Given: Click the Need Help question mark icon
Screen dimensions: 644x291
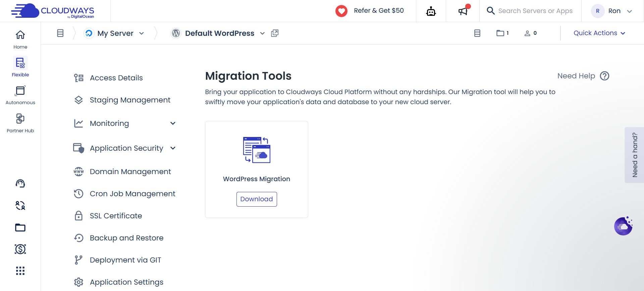Looking at the screenshot, I should coord(605,76).
